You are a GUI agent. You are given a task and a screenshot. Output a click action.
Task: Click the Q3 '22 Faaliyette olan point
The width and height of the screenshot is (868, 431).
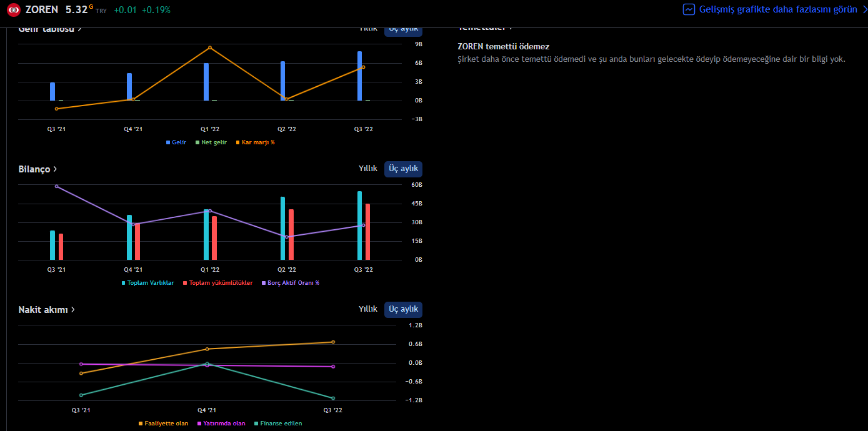[333, 342]
